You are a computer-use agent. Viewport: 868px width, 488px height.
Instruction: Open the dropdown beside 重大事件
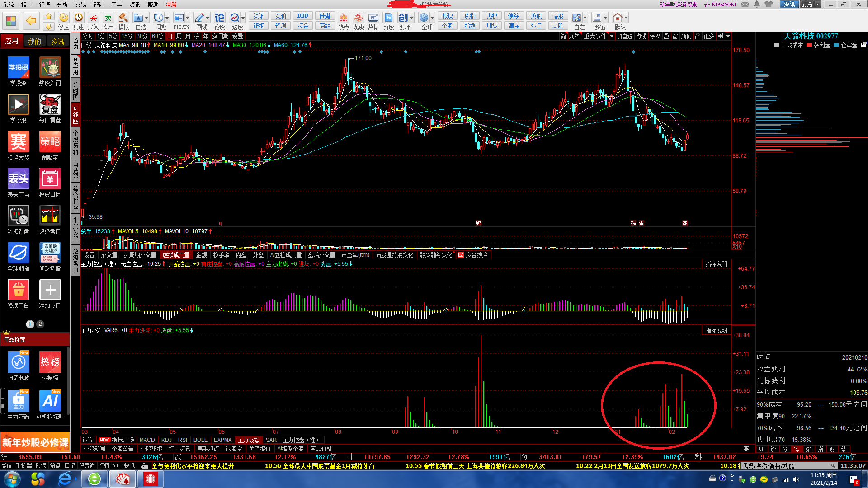click(x=612, y=36)
